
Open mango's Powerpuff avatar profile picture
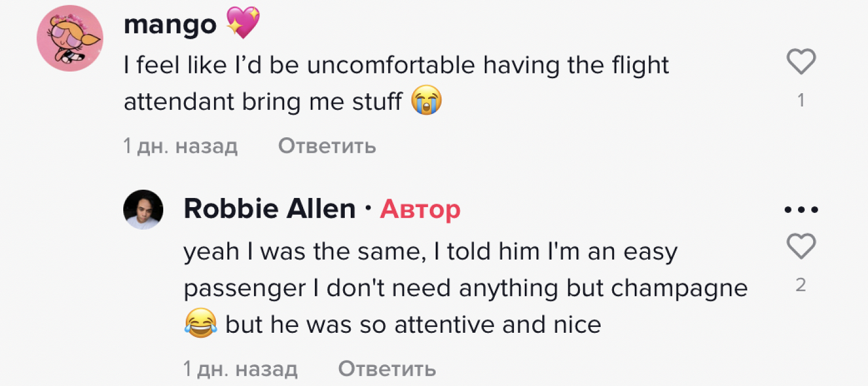coord(70,39)
